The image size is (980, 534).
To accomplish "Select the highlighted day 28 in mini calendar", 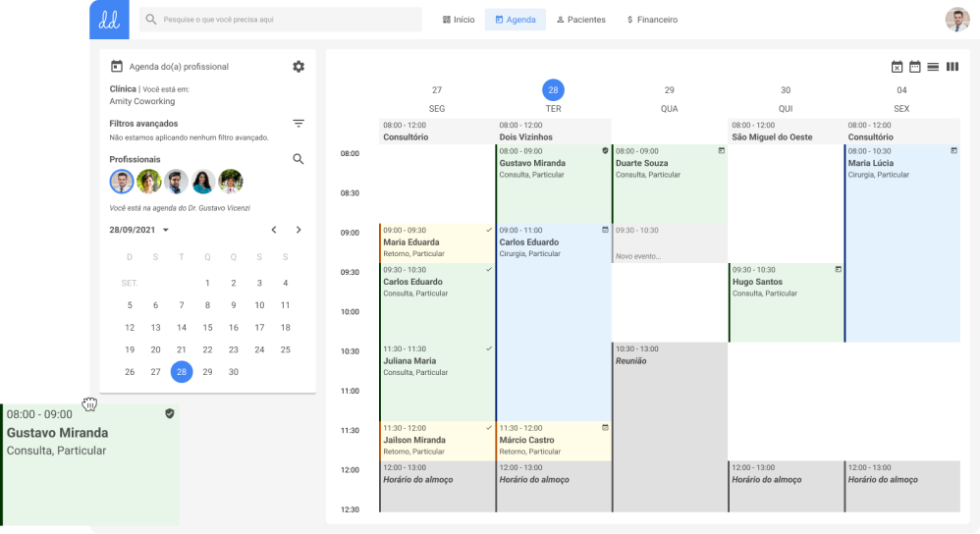I will click(x=182, y=372).
